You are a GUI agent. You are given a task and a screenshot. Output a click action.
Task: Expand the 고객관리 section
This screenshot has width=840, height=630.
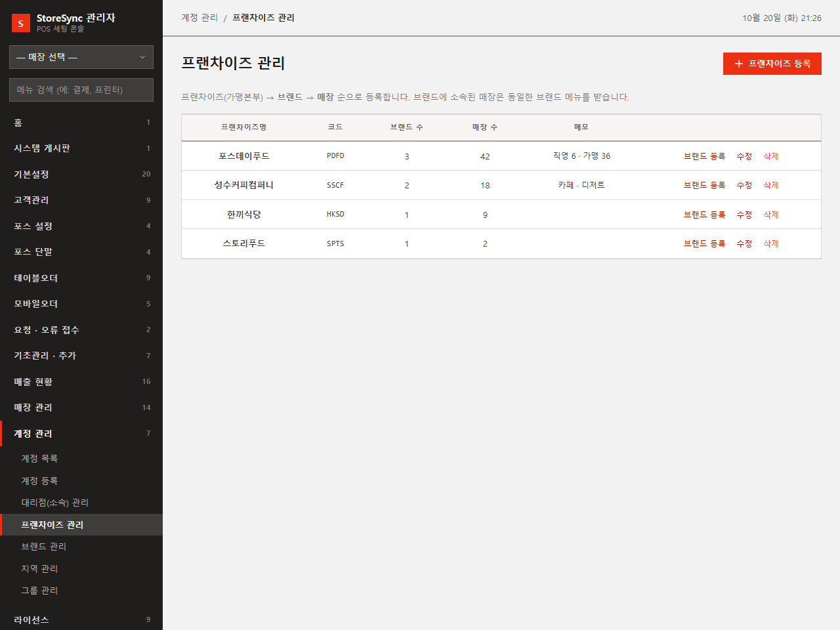[x=81, y=200]
